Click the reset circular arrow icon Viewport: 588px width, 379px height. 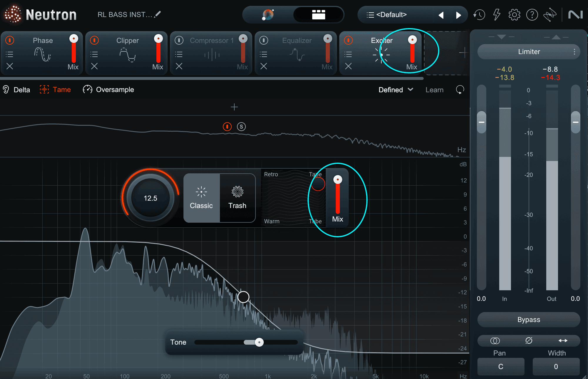pos(460,90)
